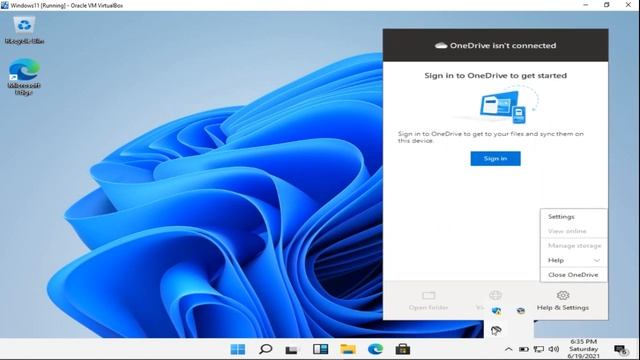
Task: Click the Windows Security tray icon
Action: coord(496,311)
